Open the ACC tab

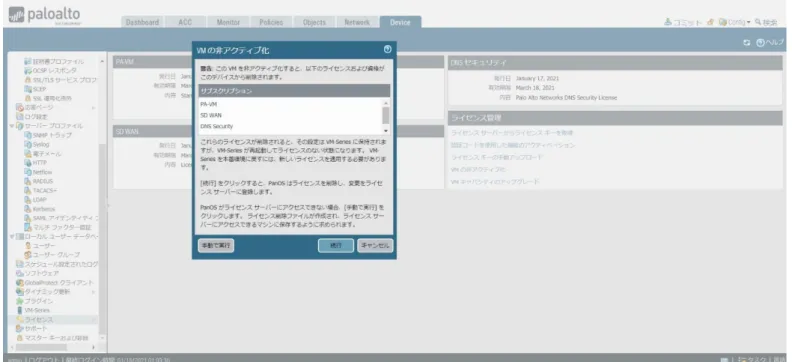coord(185,22)
